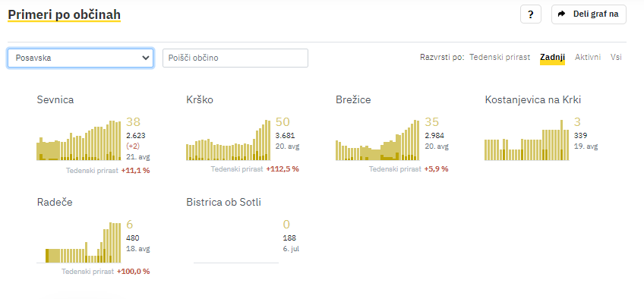Click the Krško bar chart
The width and height of the screenshot is (644, 299).
(x=229, y=140)
